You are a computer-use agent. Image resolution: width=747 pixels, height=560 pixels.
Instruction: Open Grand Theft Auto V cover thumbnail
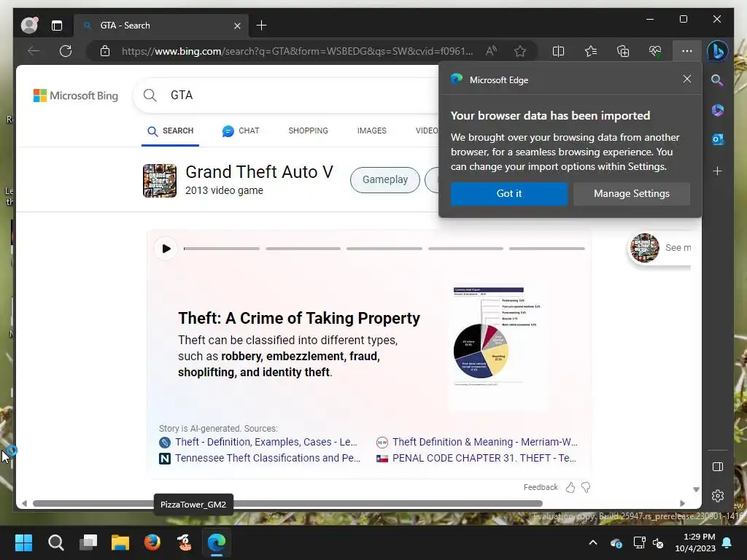pos(160,181)
